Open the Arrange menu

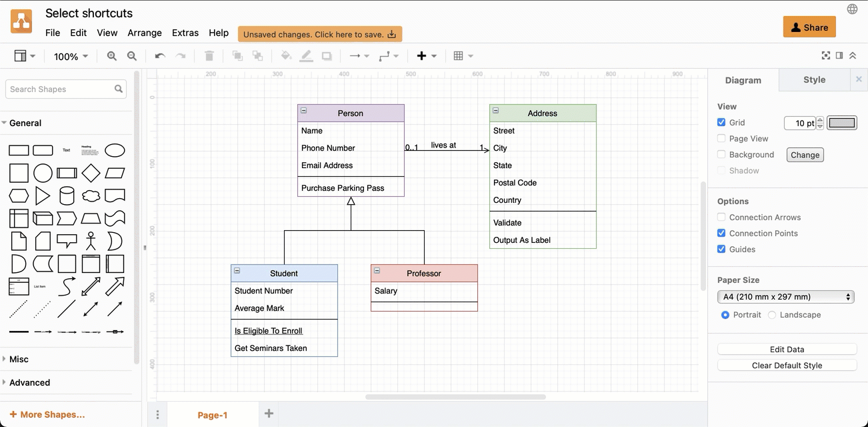click(145, 33)
